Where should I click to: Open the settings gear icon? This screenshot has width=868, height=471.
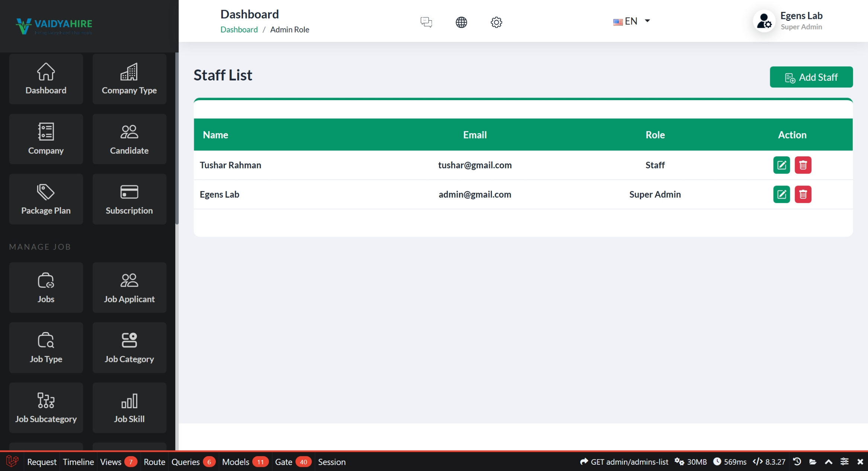(496, 22)
